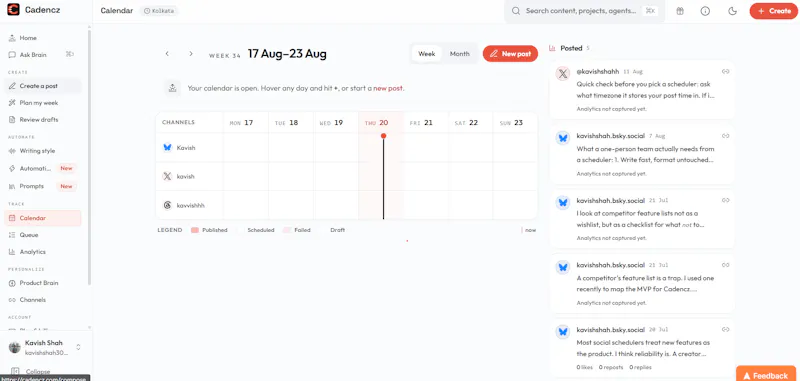800x381 pixels.
Task: Click the Bluesky Kavish channel icon
Action: [167, 147]
